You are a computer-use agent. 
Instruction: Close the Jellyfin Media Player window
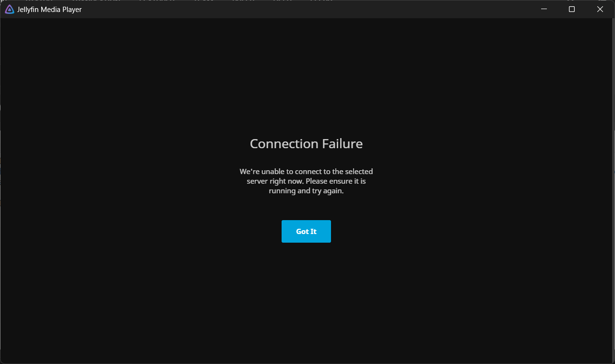click(600, 9)
